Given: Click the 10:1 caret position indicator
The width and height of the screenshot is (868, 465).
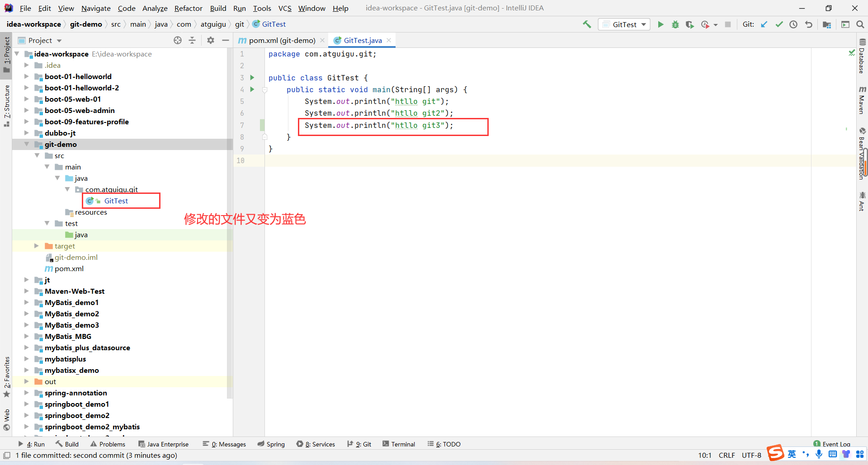Looking at the screenshot, I should point(704,455).
